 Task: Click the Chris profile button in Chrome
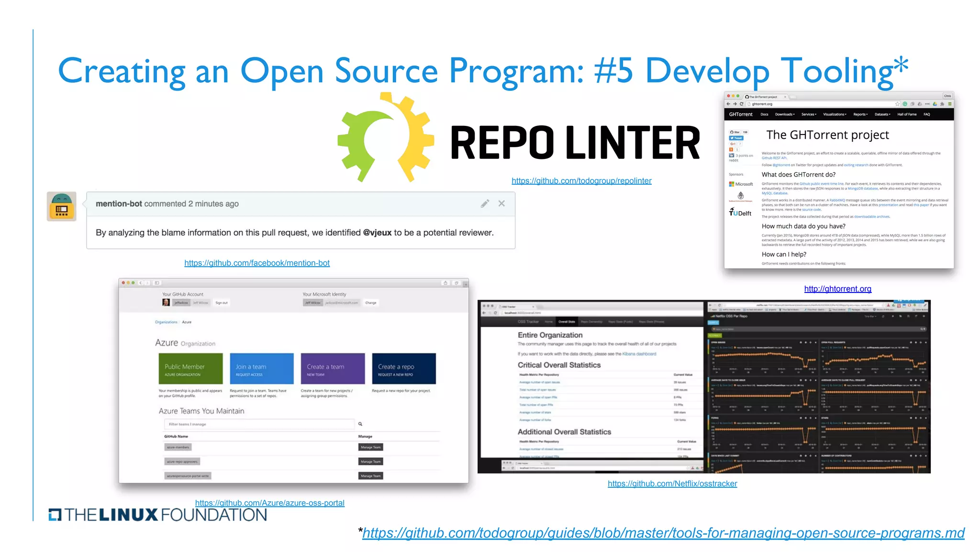point(947,96)
